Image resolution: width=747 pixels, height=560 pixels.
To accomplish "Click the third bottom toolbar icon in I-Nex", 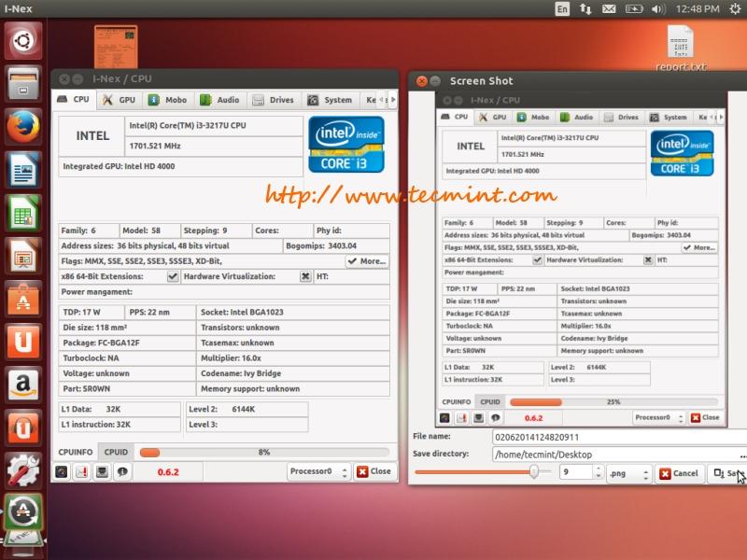I will coord(102,471).
